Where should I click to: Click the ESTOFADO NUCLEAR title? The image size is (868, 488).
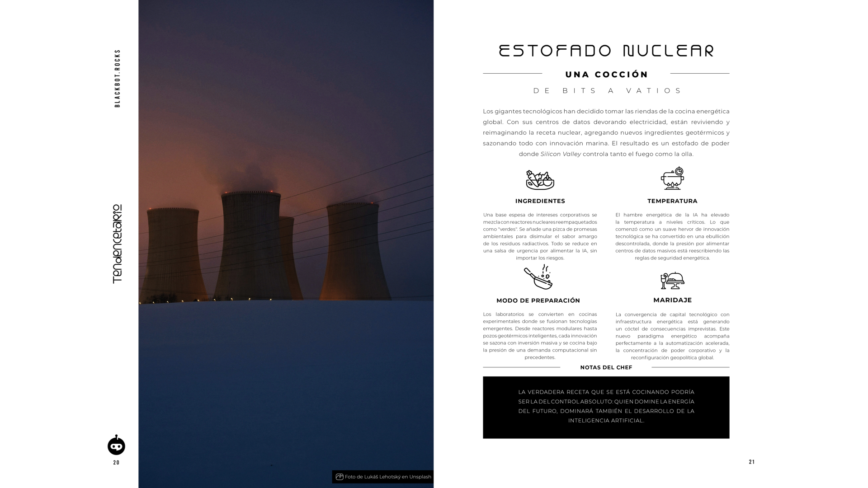click(606, 51)
